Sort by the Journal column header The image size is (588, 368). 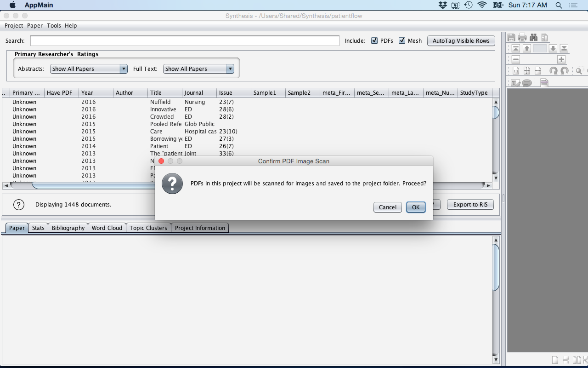pos(199,92)
